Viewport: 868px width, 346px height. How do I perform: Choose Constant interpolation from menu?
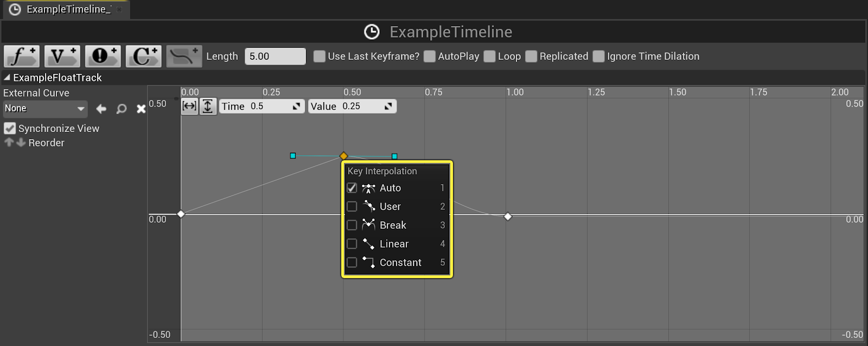[x=400, y=262]
